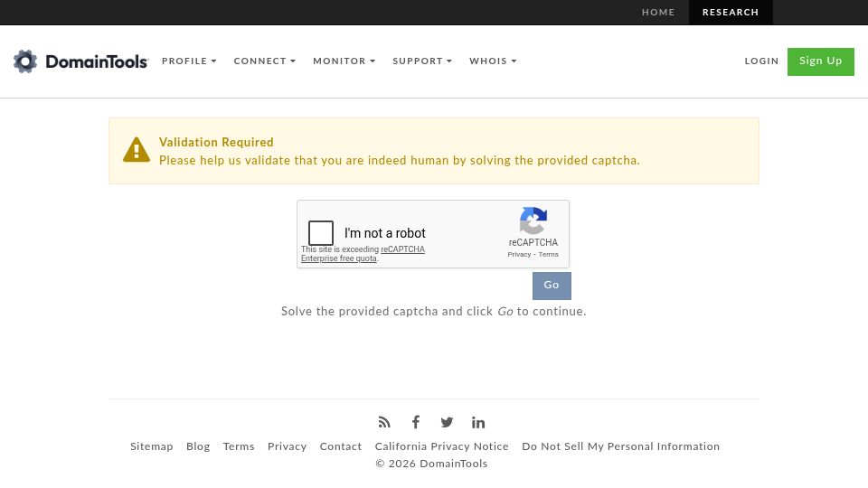The height and width of the screenshot is (488, 868).
Task: Open the RSS feed icon
Action: pos(384,422)
